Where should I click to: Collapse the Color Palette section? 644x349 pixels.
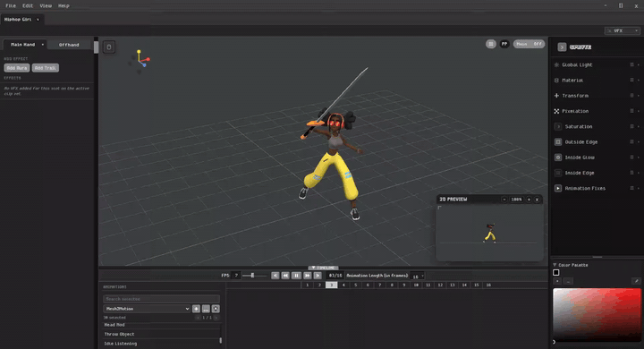pyautogui.click(x=555, y=265)
